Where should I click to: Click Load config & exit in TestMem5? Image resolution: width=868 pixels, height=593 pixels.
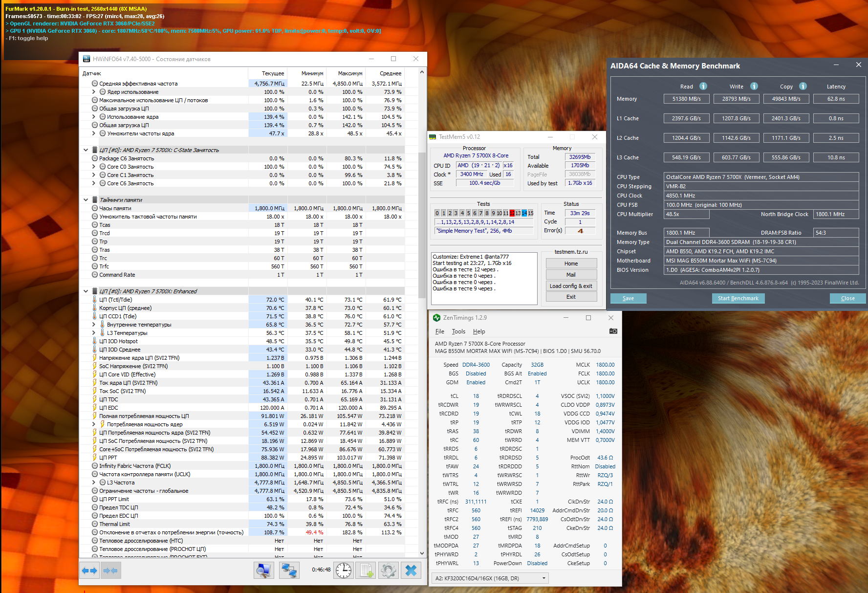click(571, 286)
